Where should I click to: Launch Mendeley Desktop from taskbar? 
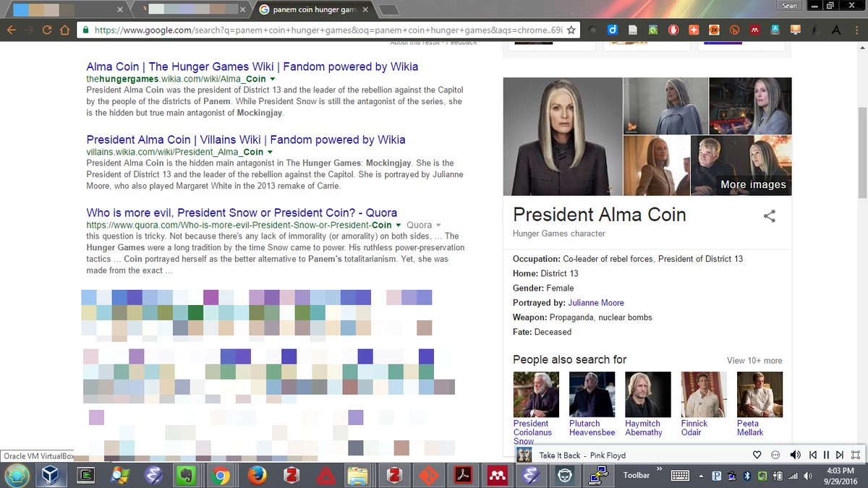(496, 475)
